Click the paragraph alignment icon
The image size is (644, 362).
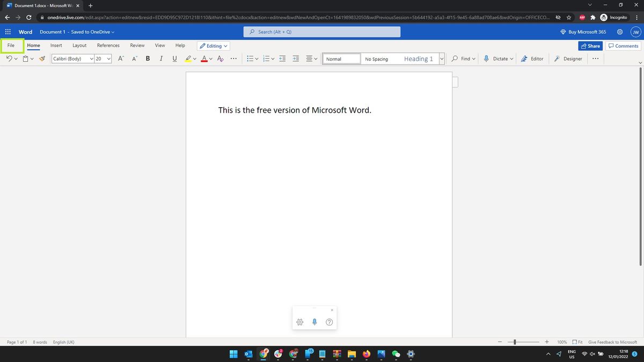click(x=309, y=59)
